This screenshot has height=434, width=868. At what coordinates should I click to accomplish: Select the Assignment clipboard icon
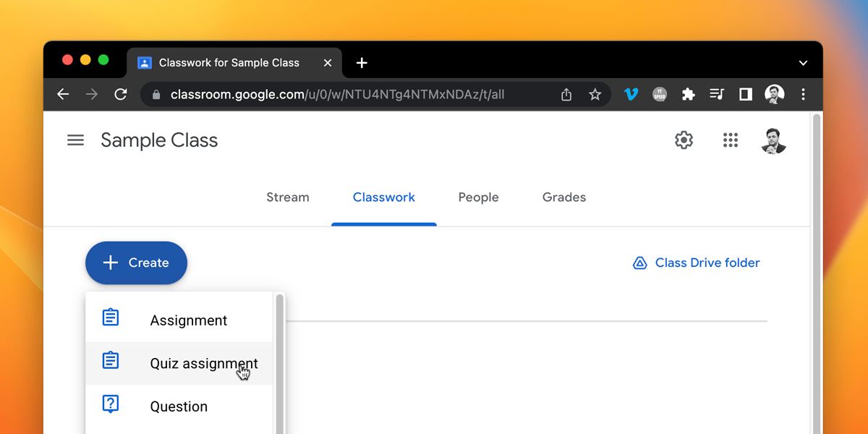pos(110,317)
